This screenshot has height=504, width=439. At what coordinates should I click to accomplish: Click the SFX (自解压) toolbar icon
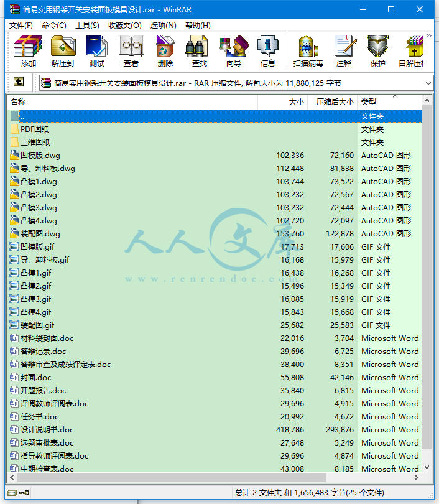[x=412, y=51]
